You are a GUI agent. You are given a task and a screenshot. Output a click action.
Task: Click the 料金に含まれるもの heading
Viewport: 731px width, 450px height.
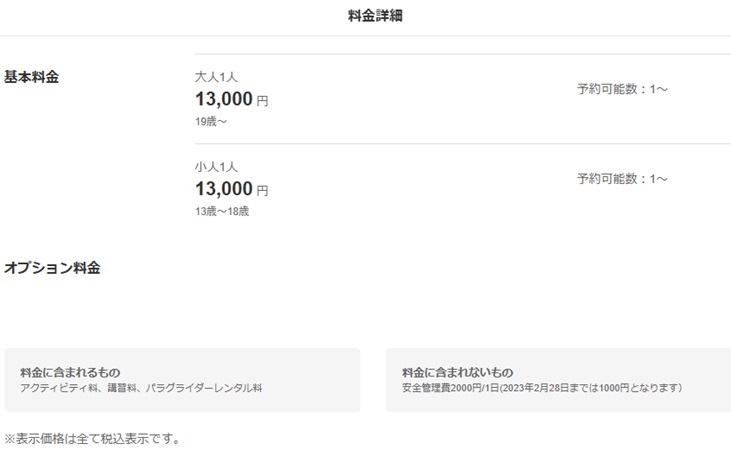pos(77,372)
